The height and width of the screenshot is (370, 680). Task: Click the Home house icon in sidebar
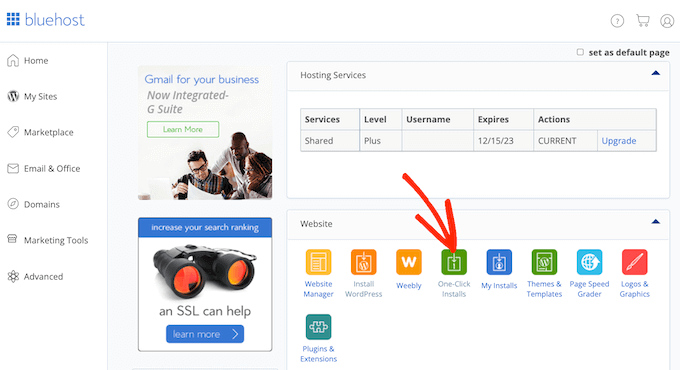click(x=13, y=60)
